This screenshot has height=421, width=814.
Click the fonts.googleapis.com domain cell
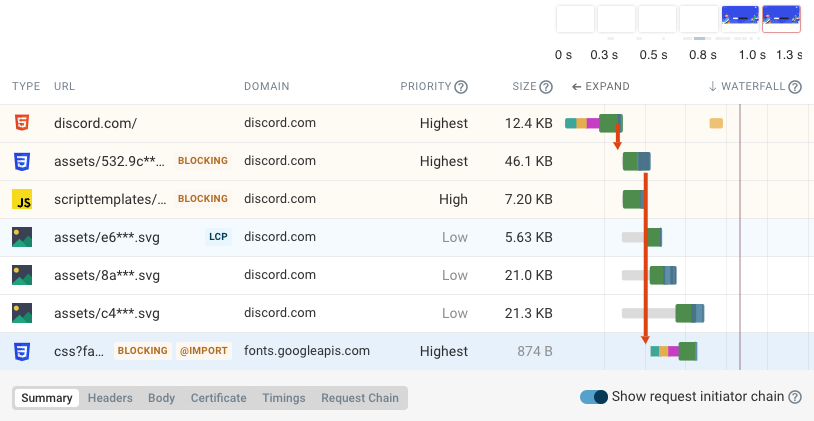point(307,351)
